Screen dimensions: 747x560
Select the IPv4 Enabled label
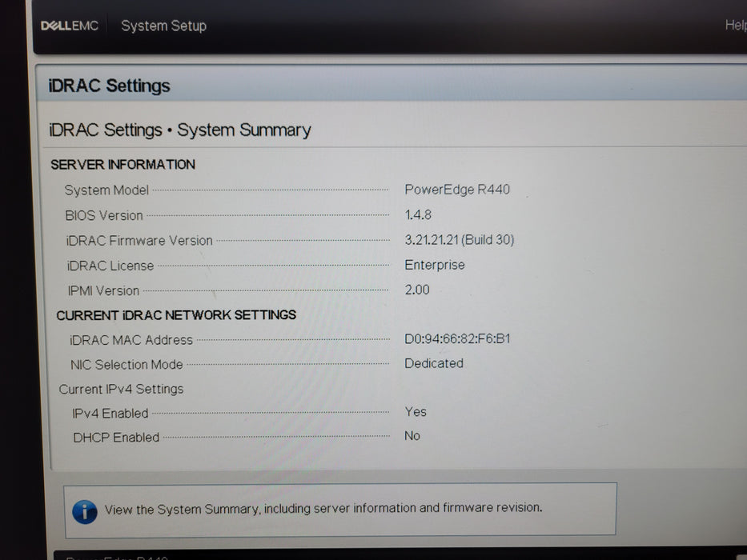pyautogui.click(x=110, y=414)
